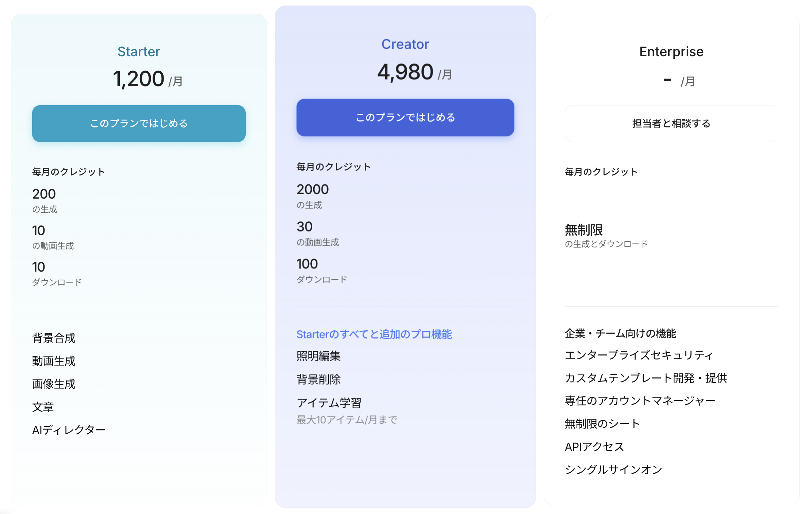812x514 pixels.
Task: Click the 1,200 monthly price in Starter
Action: pyautogui.click(x=138, y=79)
